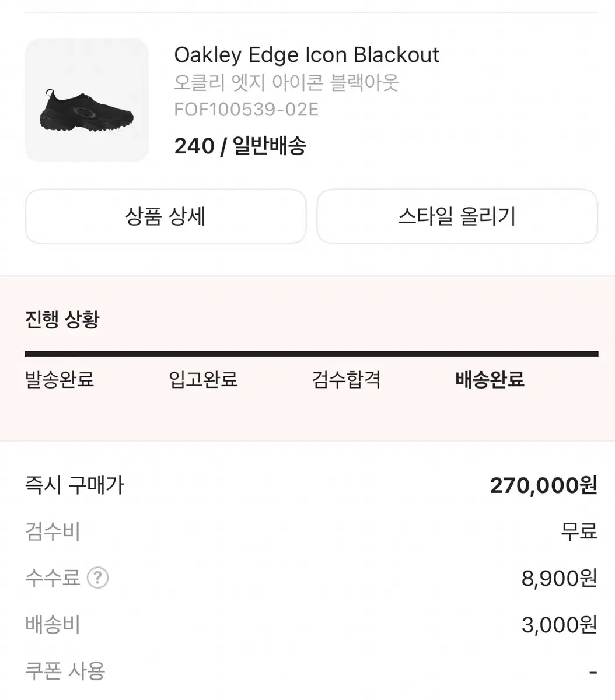Tap the 상품 상세 button
This screenshot has height=700, width=615.
[166, 216]
